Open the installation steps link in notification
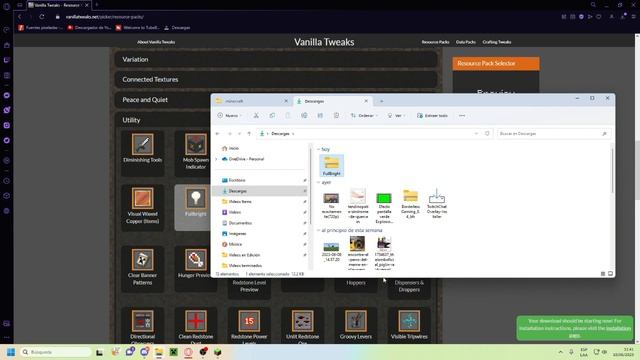The height and width of the screenshot is (360, 640). pyautogui.click(x=618, y=329)
